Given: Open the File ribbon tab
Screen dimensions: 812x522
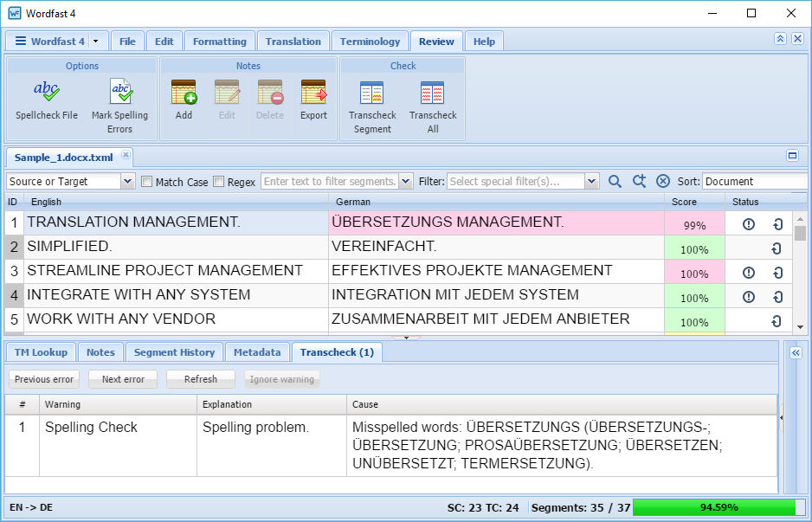Looking at the screenshot, I should click(127, 42).
